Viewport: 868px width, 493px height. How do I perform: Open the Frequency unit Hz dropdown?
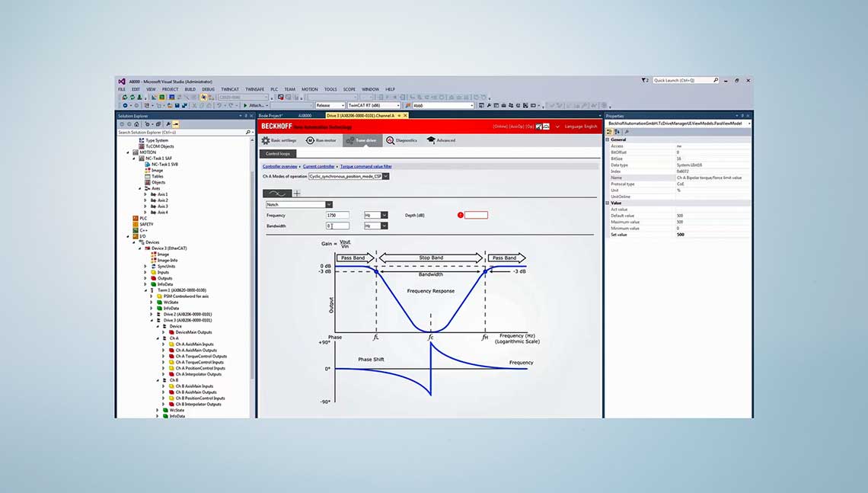pyautogui.click(x=385, y=216)
